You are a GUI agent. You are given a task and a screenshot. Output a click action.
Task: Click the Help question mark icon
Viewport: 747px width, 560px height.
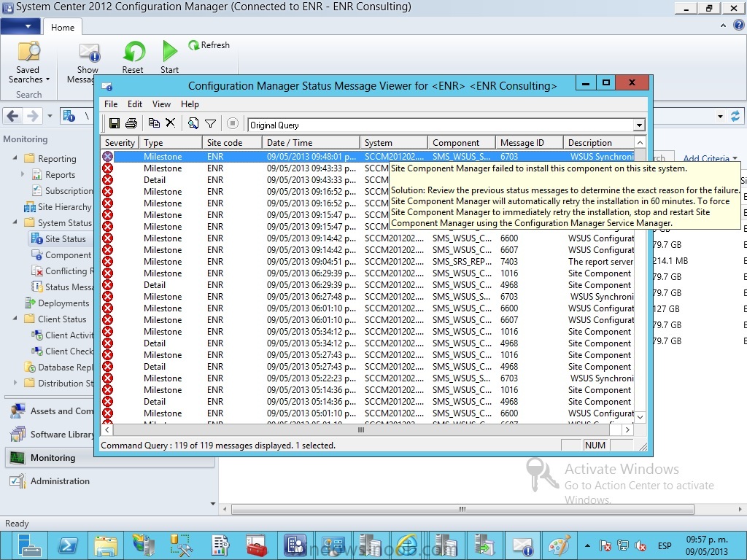click(739, 26)
